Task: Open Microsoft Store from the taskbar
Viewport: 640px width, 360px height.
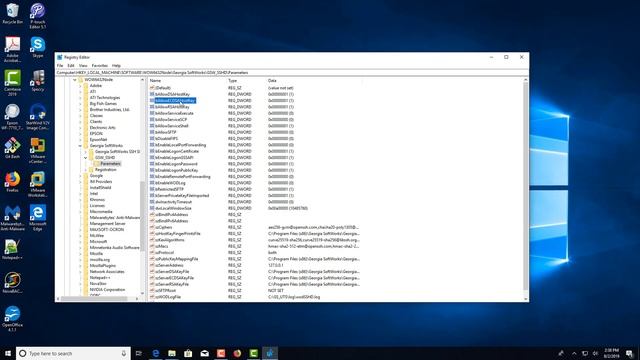Action: 188,353
